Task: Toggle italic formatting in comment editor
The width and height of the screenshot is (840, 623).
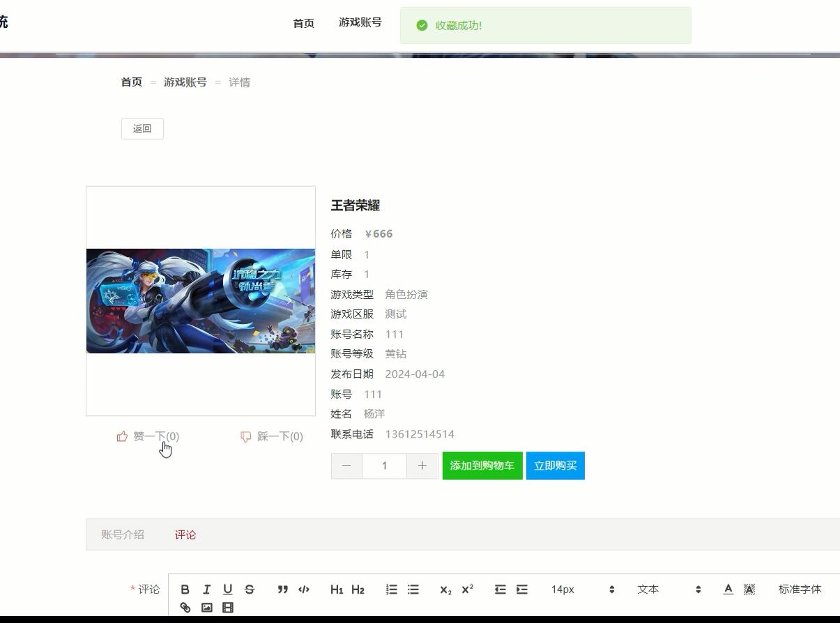Action: click(206, 589)
